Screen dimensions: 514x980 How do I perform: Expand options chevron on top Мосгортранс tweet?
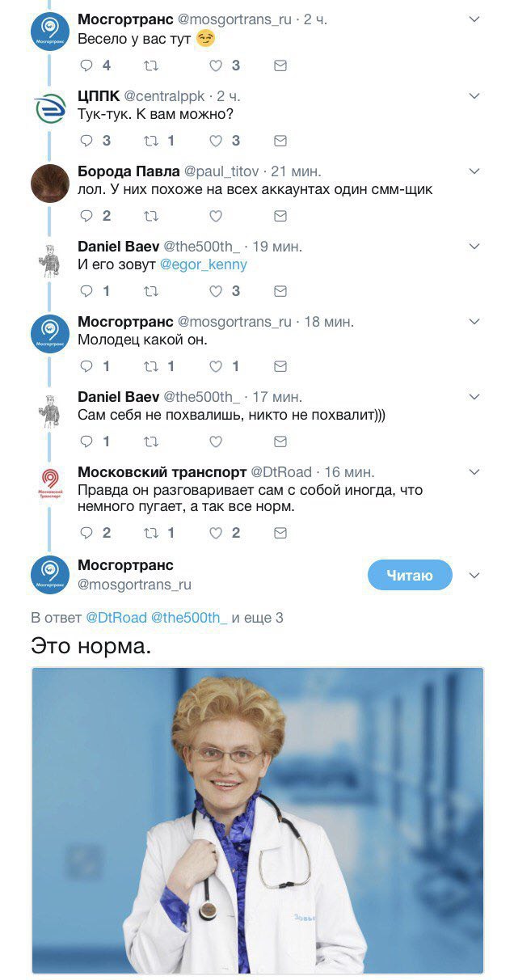click(x=474, y=20)
